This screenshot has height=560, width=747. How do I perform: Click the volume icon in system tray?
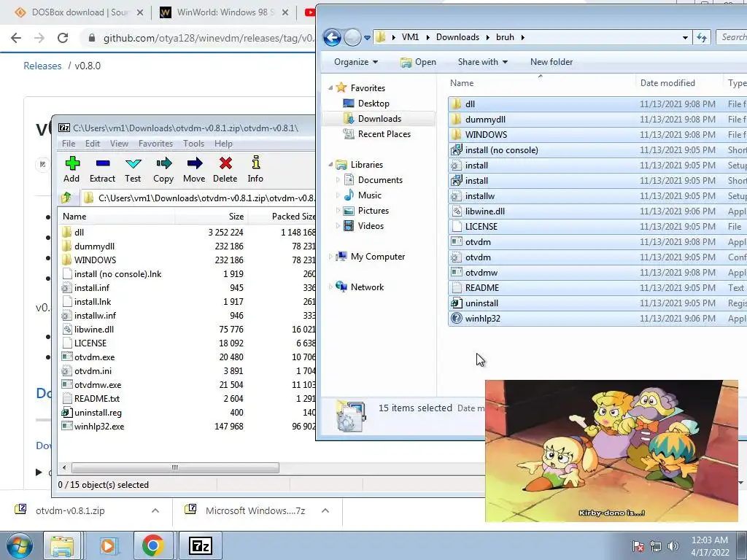coord(673,546)
